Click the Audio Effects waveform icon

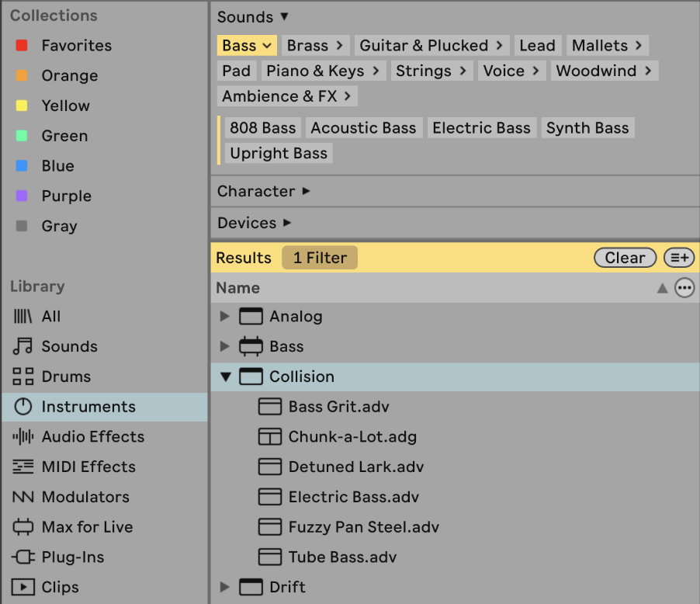click(23, 437)
